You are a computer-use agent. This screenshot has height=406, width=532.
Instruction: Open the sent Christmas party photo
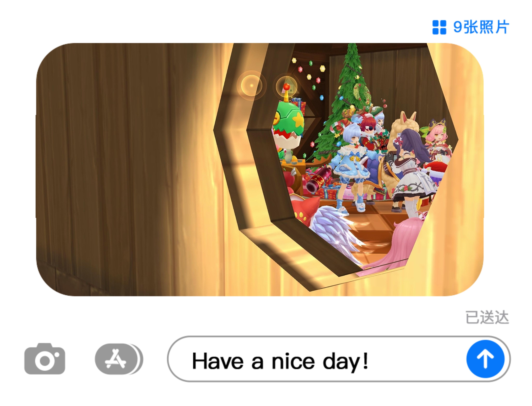(260, 169)
